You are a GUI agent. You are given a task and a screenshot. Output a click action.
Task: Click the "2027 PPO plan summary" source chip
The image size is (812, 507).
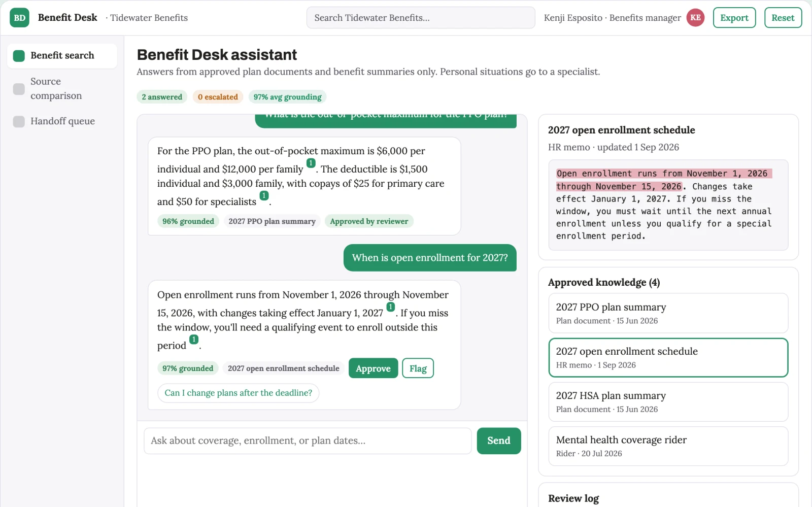[x=272, y=221]
